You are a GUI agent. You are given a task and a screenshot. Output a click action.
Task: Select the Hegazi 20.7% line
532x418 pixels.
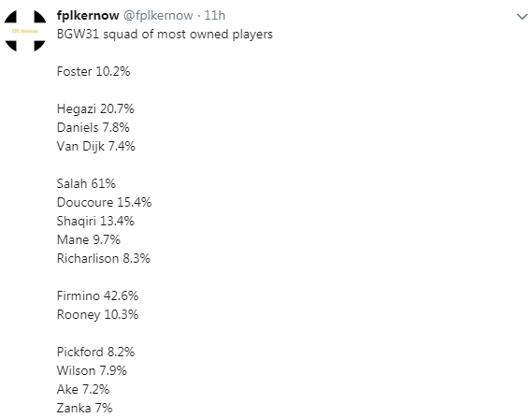click(x=95, y=108)
